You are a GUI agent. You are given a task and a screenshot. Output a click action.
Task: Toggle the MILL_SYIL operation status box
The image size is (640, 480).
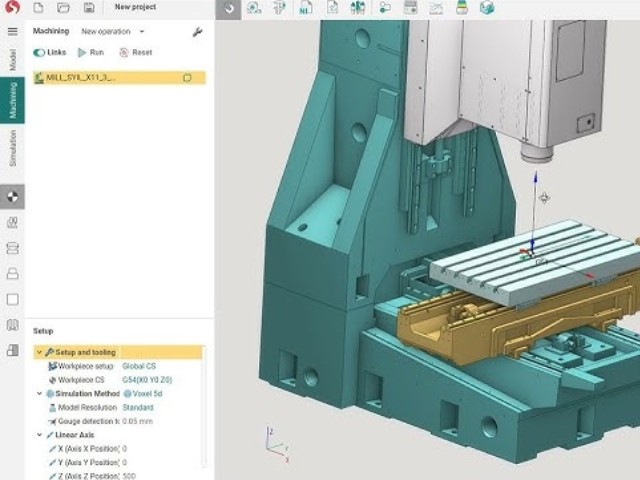click(x=187, y=78)
